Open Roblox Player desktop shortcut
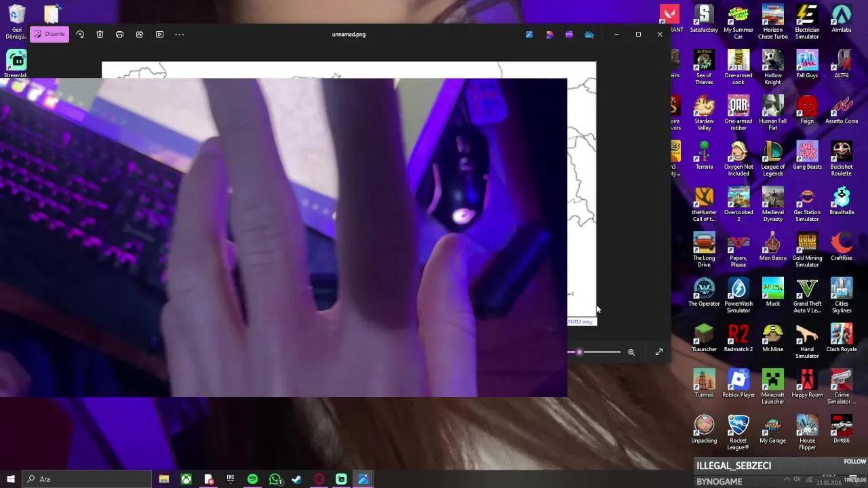 (x=738, y=384)
